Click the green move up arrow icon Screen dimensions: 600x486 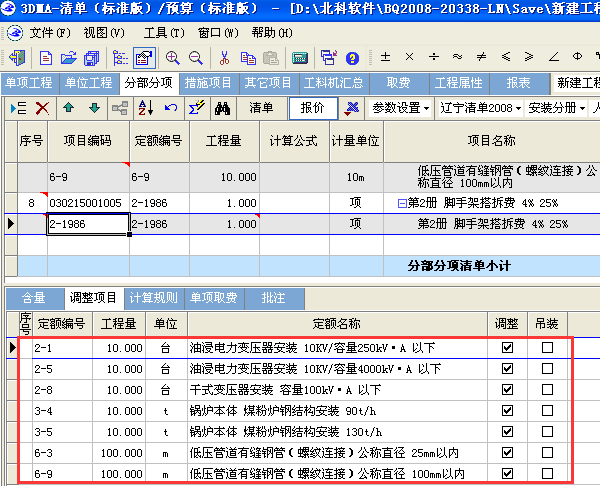click(68, 108)
